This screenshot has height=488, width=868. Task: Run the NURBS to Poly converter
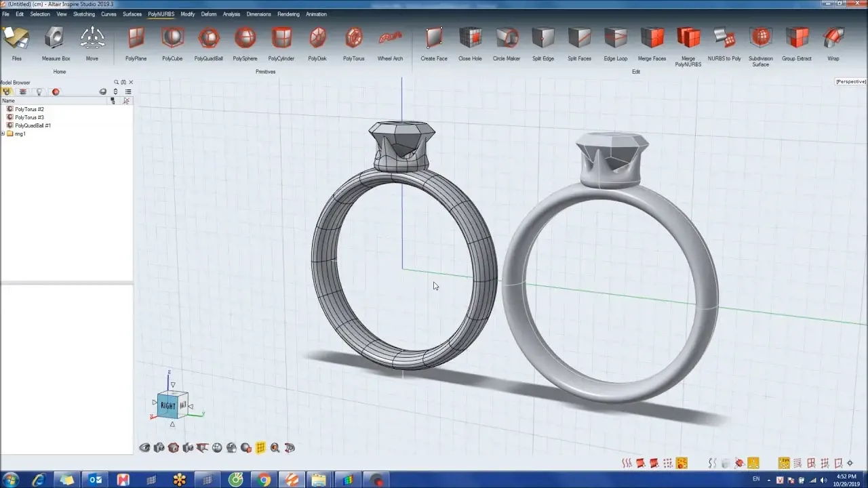coord(725,39)
